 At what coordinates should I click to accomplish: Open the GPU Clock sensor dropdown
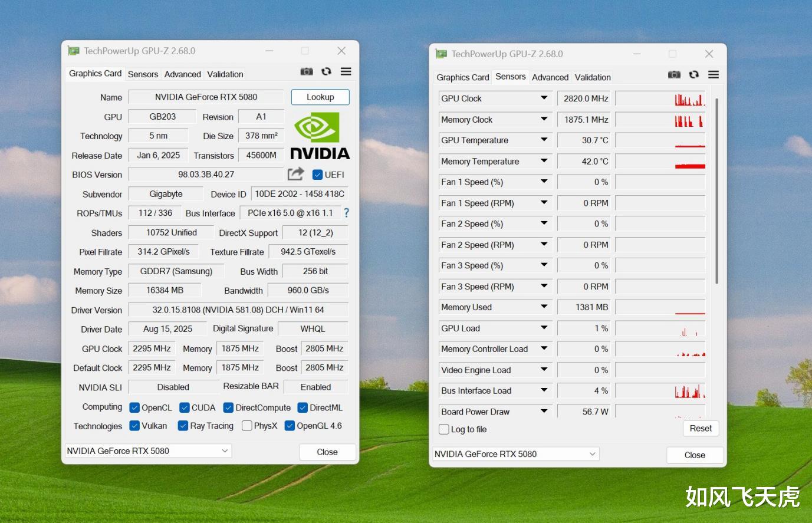(544, 98)
